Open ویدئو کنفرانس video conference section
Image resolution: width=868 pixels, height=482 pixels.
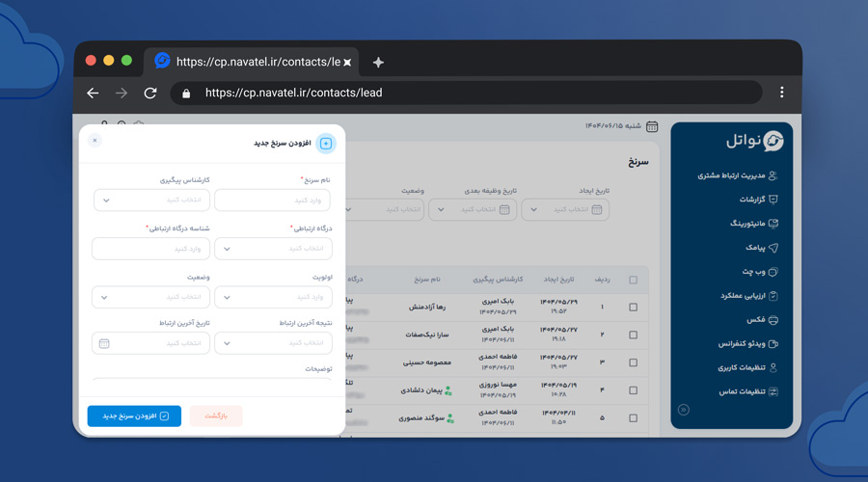(748, 343)
